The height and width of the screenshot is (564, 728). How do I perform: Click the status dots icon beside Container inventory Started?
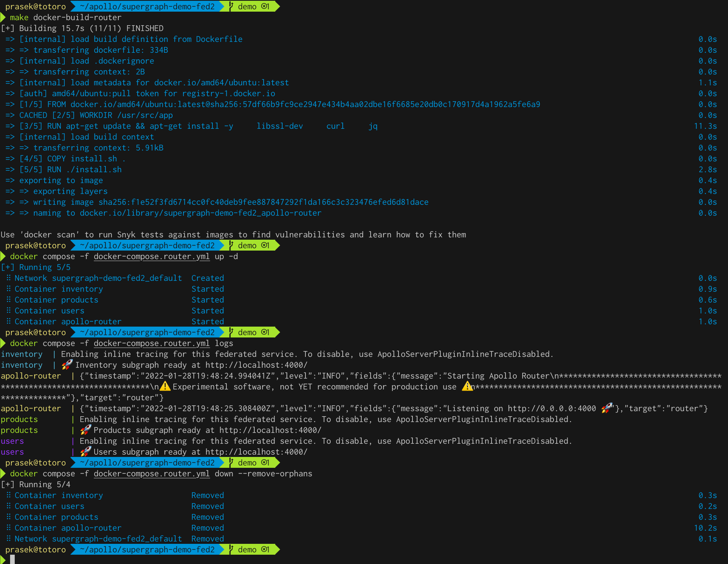[x=9, y=289]
